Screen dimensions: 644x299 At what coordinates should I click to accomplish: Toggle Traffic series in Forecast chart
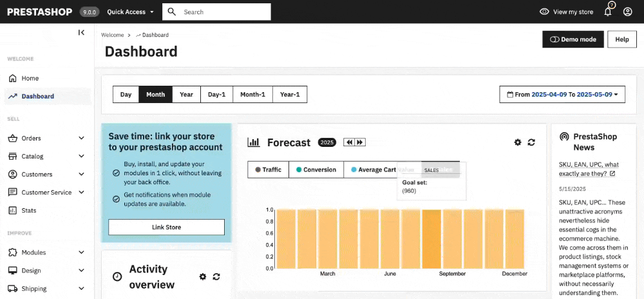268,169
